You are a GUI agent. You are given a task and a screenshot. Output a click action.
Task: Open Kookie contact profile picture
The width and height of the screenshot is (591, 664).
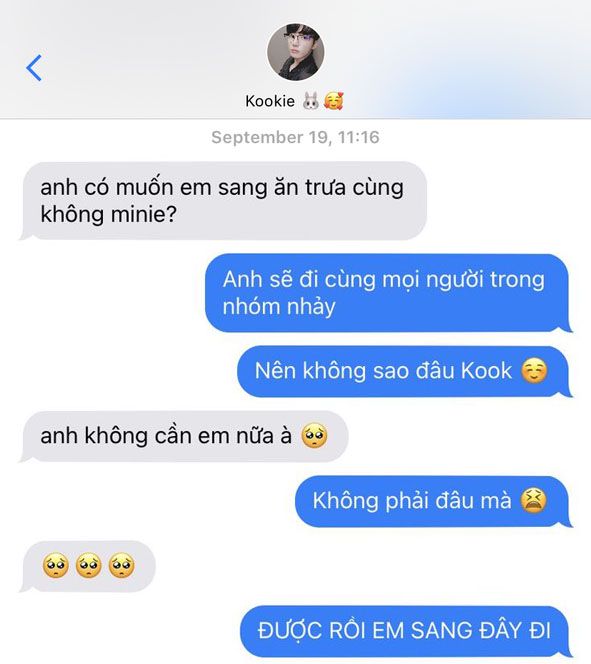[296, 52]
